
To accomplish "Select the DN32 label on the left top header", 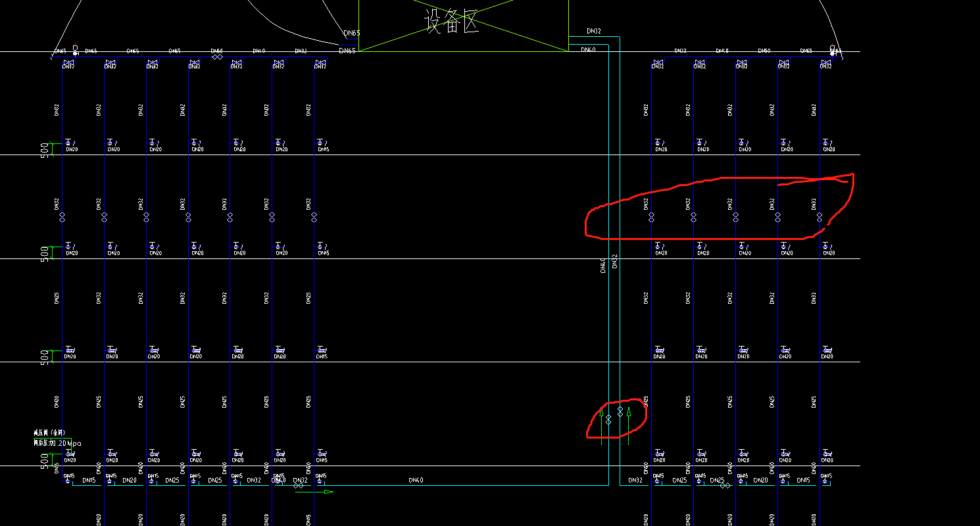I will [x=301, y=51].
